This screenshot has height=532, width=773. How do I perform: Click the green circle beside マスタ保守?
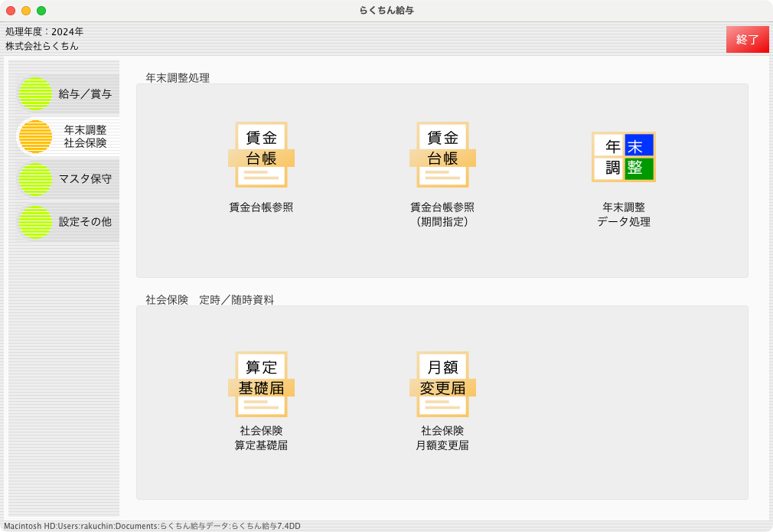[x=35, y=179]
